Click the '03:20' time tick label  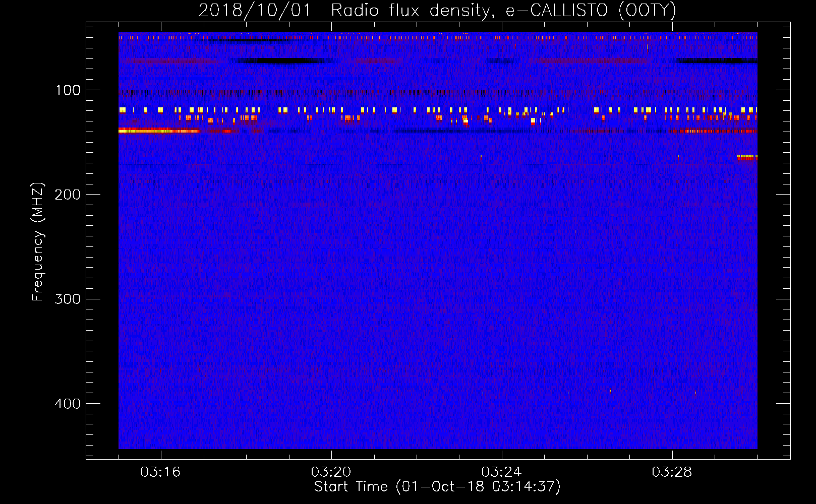pos(331,472)
